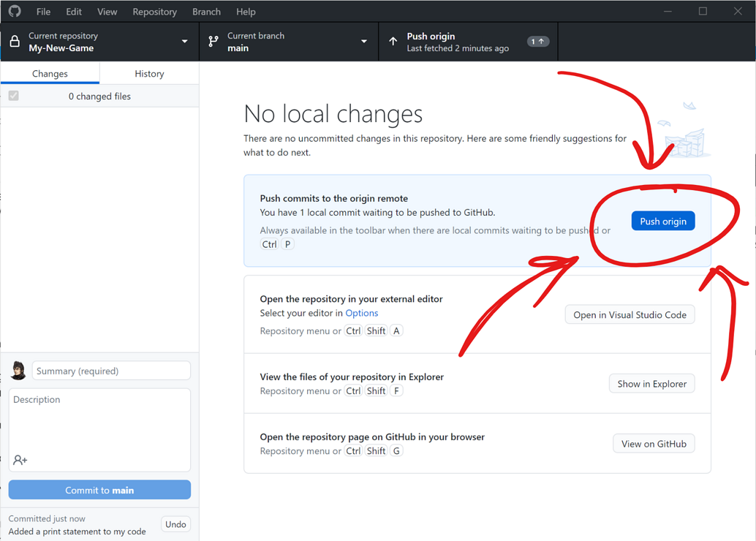Viewport: 756px width, 541px height.
Task: Click 'Last fetched 2 minutes ago' text
Action: tap(458, 48)
